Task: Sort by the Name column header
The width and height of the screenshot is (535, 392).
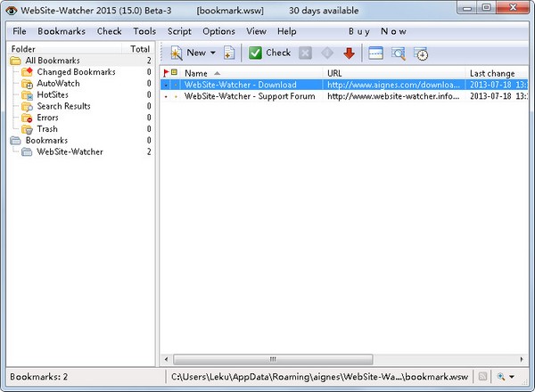Action: point(251,73)
